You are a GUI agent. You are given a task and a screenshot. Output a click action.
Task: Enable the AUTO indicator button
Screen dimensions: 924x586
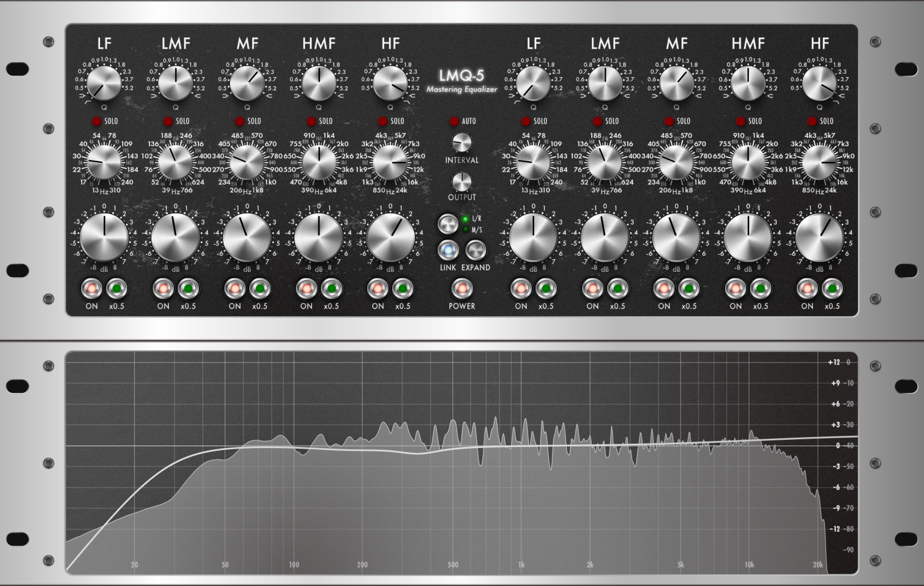[x=454, y=121]
